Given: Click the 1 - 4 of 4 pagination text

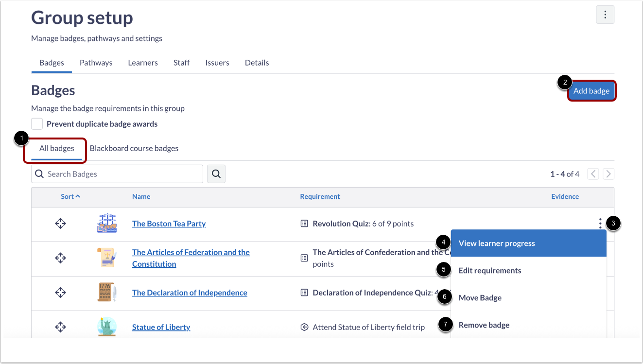Looking at the screenshot, I should (x=565, y=174).
